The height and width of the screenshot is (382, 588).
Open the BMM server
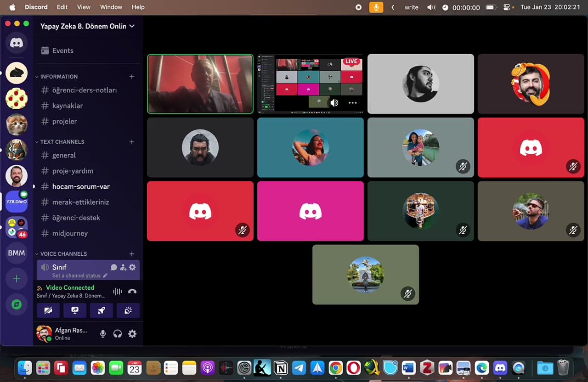(x=17, y=253)
